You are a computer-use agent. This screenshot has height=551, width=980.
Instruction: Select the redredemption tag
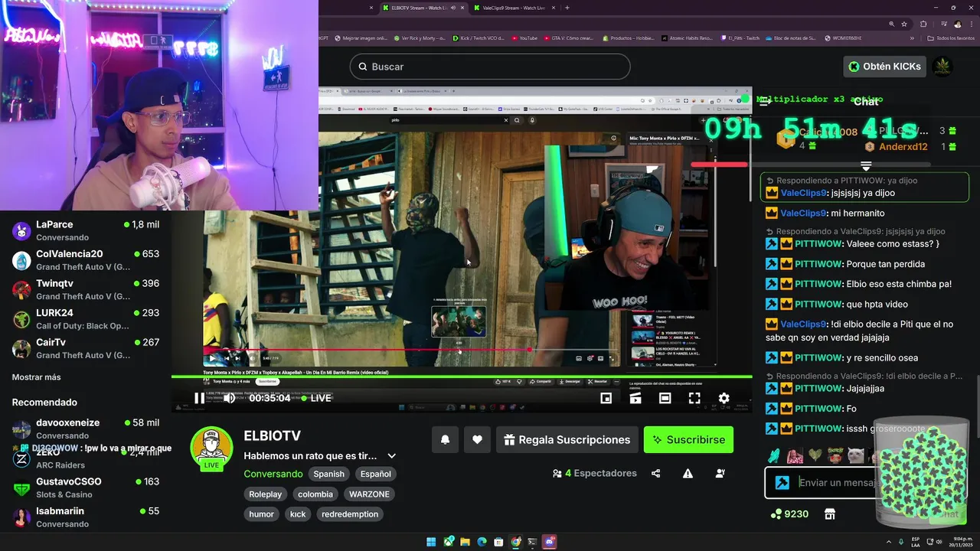tap(350, 514)
